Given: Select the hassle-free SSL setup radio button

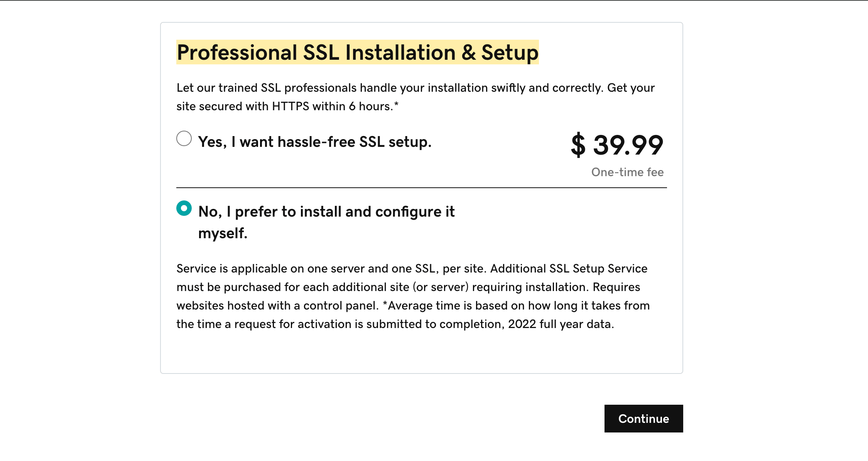Looking at the screenshot, I should coord(184,139).
